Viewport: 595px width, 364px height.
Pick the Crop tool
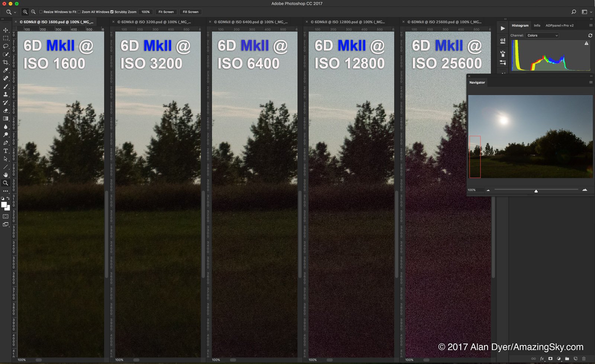pos(6,62)
